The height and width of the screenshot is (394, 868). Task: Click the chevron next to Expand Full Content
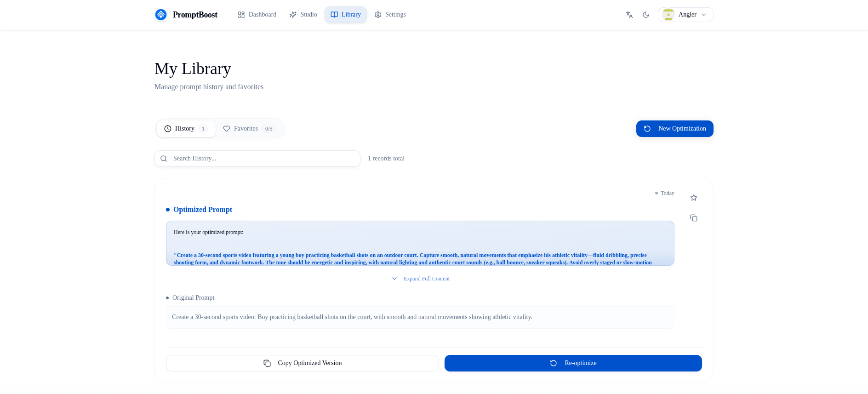pos(394,279)
